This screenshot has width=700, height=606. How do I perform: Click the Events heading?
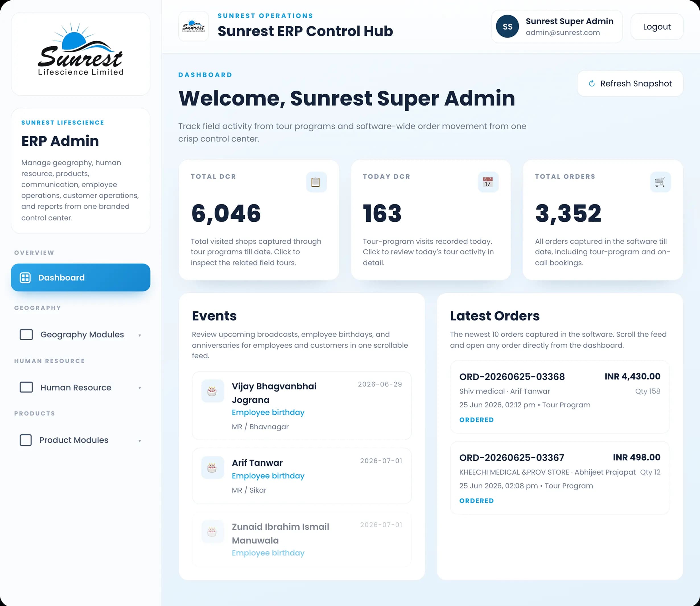[x=214, y=316]
